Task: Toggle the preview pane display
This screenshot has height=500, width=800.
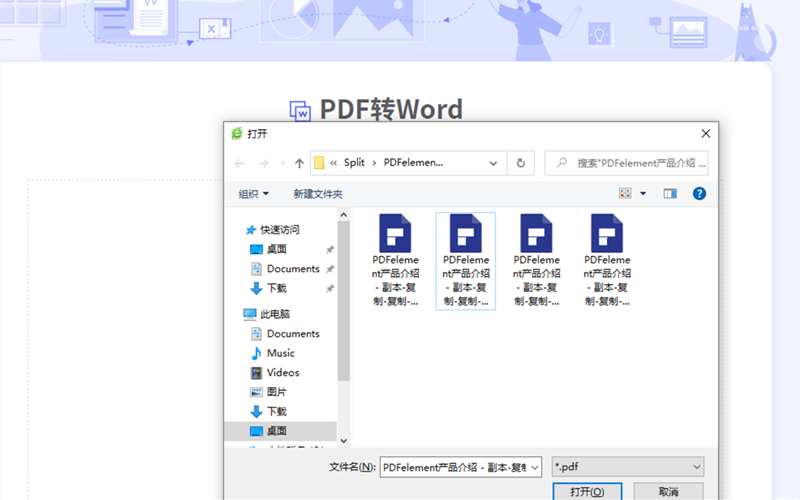Action: pos(670,193)
